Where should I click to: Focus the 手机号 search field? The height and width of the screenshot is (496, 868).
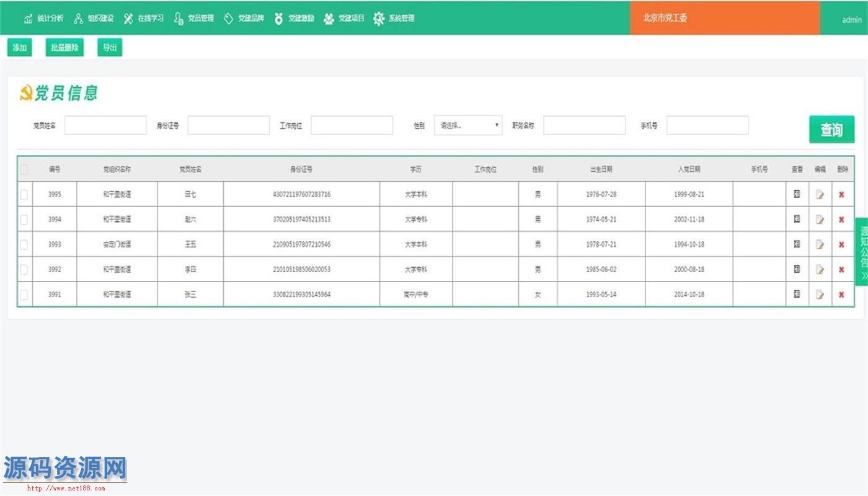coord(707,125)
